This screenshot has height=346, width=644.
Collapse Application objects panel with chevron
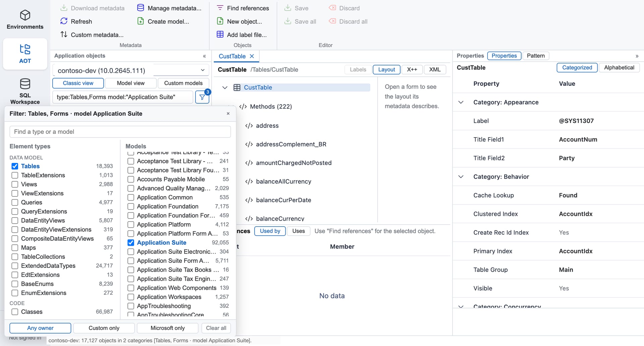tap(204, 56)
